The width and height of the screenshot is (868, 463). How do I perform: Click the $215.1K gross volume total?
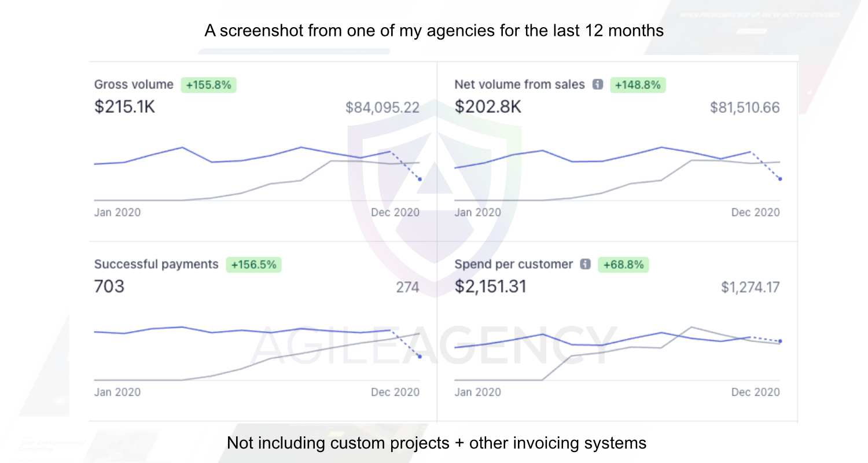point(124,107)
